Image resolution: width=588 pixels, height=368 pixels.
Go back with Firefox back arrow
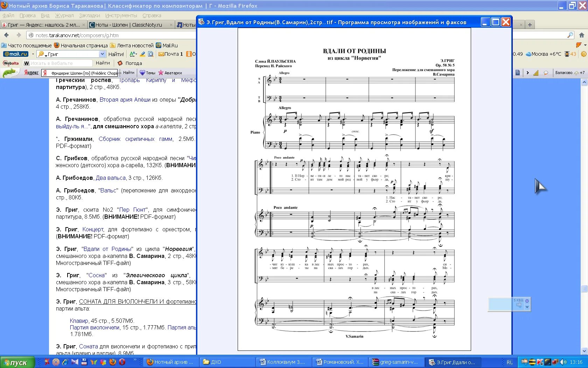coord(6,35)
